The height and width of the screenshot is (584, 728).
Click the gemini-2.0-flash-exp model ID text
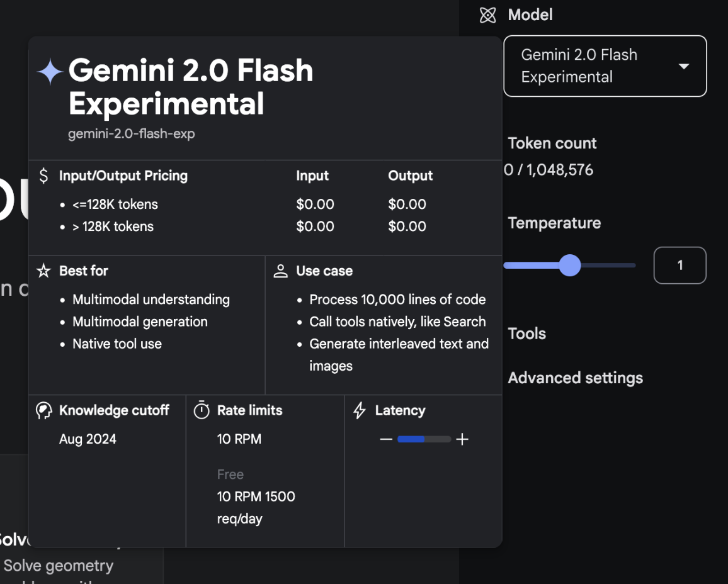point(132,134)
